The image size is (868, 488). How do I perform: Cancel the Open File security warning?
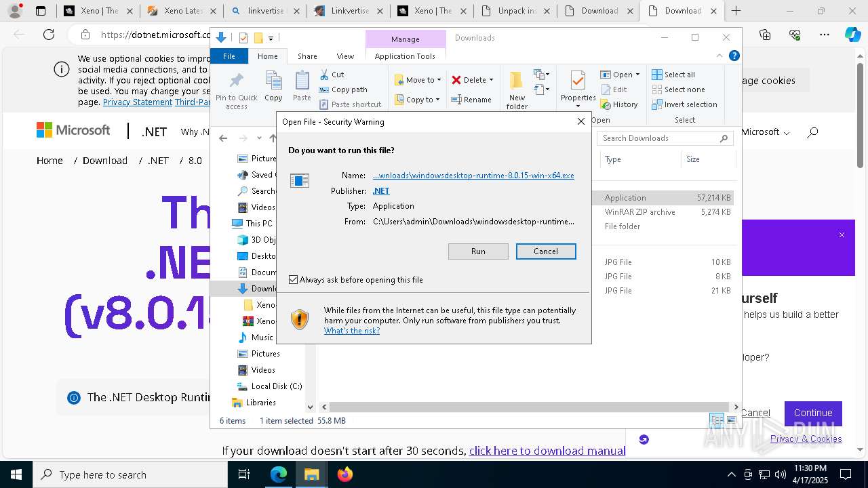tap(546, 251)
